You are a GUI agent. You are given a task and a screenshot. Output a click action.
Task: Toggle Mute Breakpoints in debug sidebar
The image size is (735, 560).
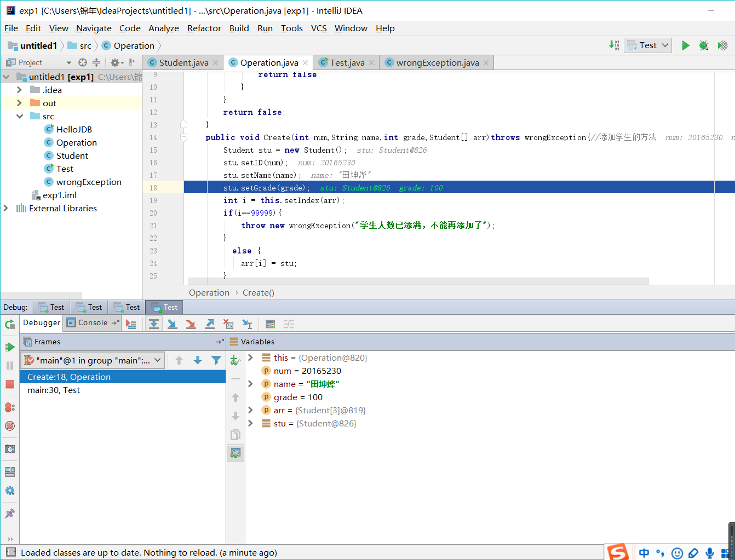(x=10, y=426)
